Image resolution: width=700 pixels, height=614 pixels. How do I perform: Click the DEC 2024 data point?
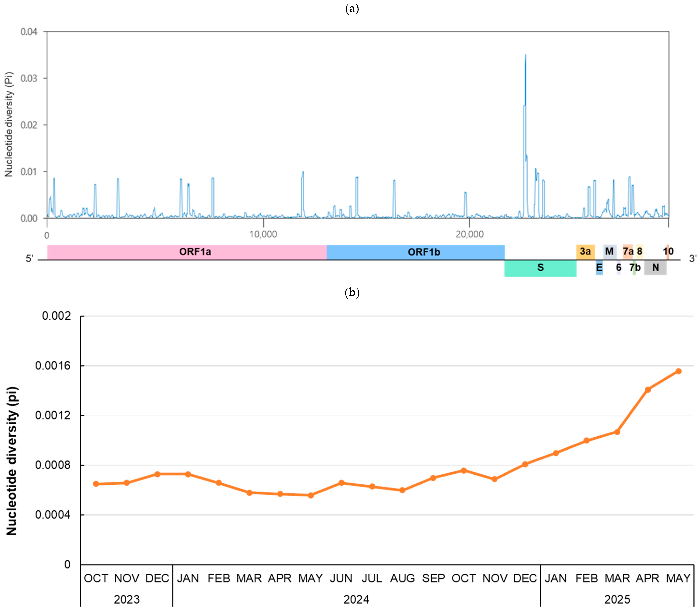(525, 464)
